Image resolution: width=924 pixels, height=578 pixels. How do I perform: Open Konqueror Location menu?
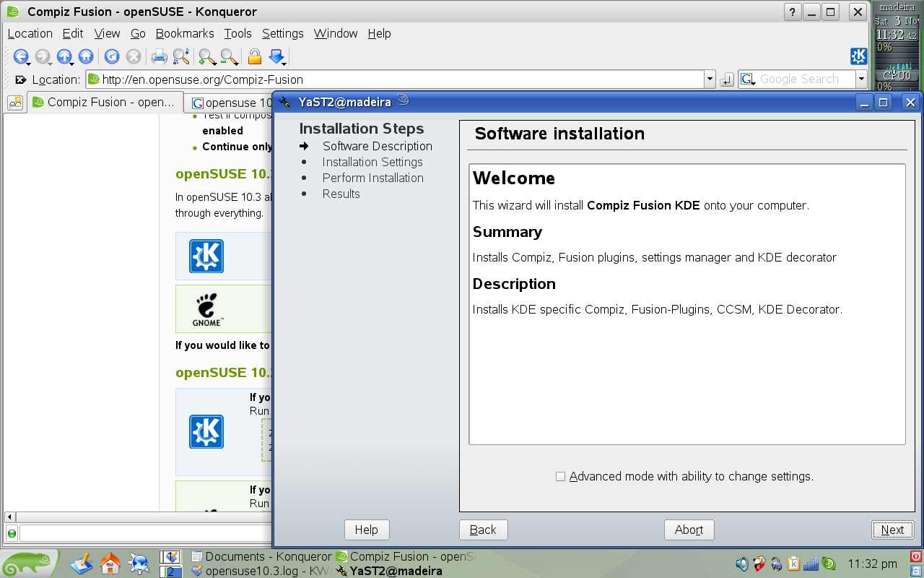click(x=30, y=33)
